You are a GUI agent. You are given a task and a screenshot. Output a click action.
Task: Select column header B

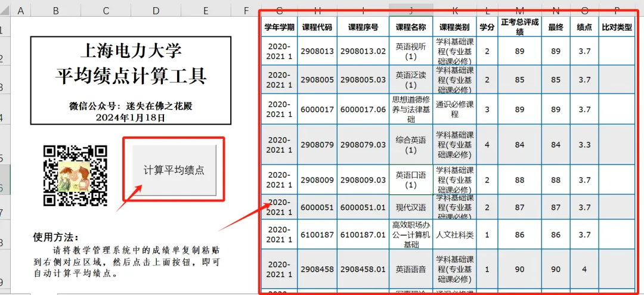coord(55,11)
